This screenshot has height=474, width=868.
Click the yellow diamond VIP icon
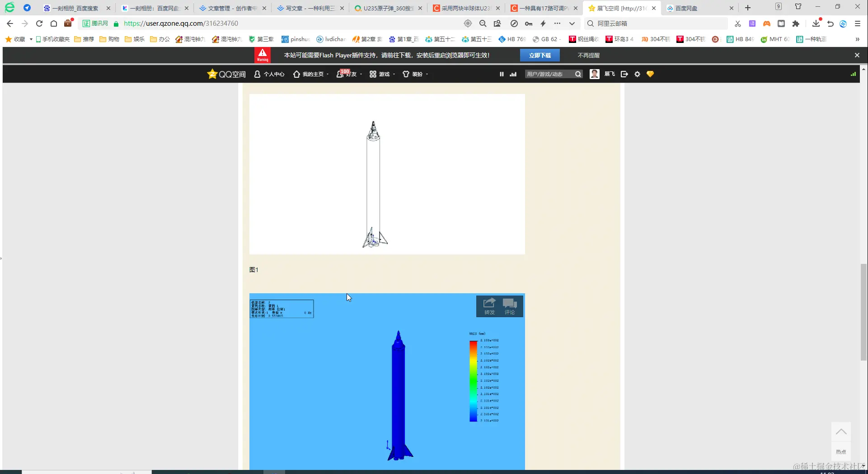(650, 74)
